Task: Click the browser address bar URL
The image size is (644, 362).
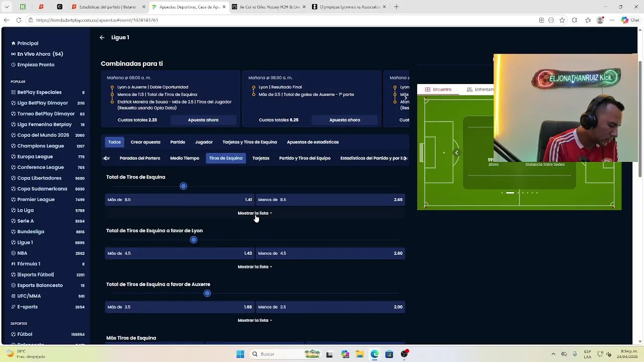Action: pos(97,20)
